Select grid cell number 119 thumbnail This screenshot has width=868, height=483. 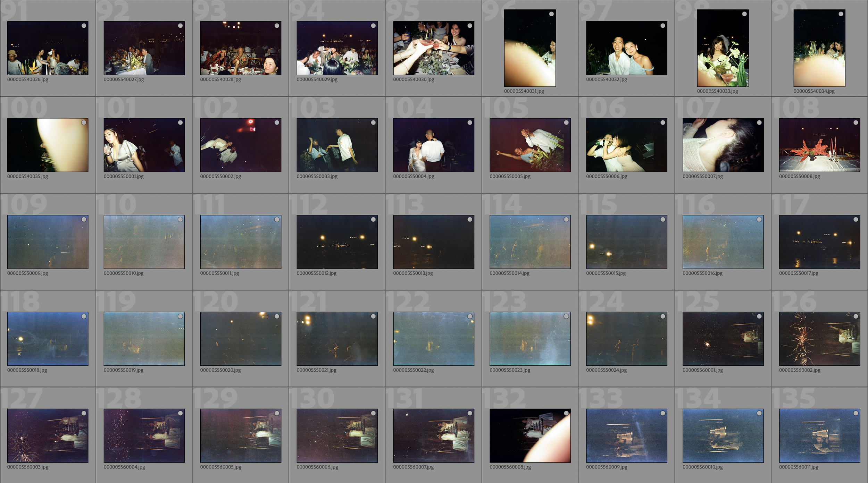(144, 339)
